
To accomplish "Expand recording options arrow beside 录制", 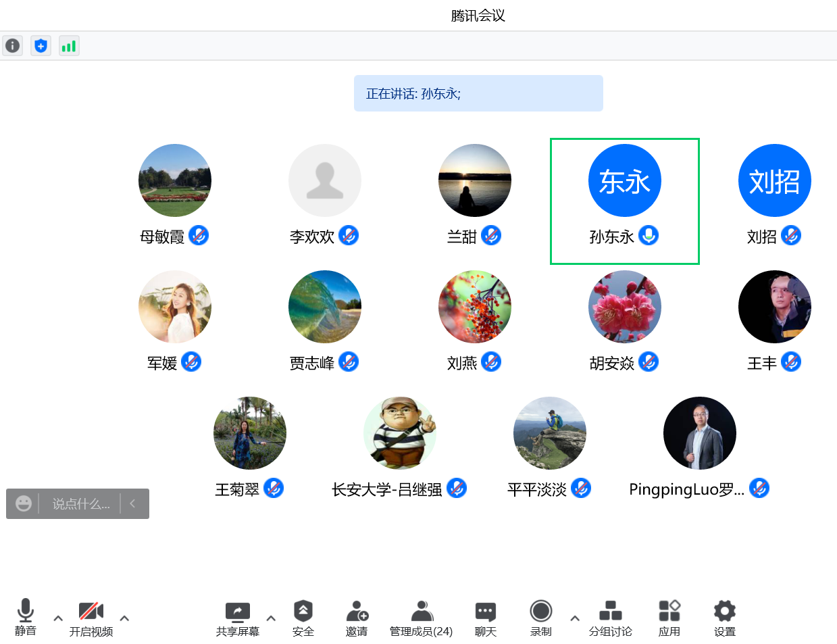I will [575, 618].
